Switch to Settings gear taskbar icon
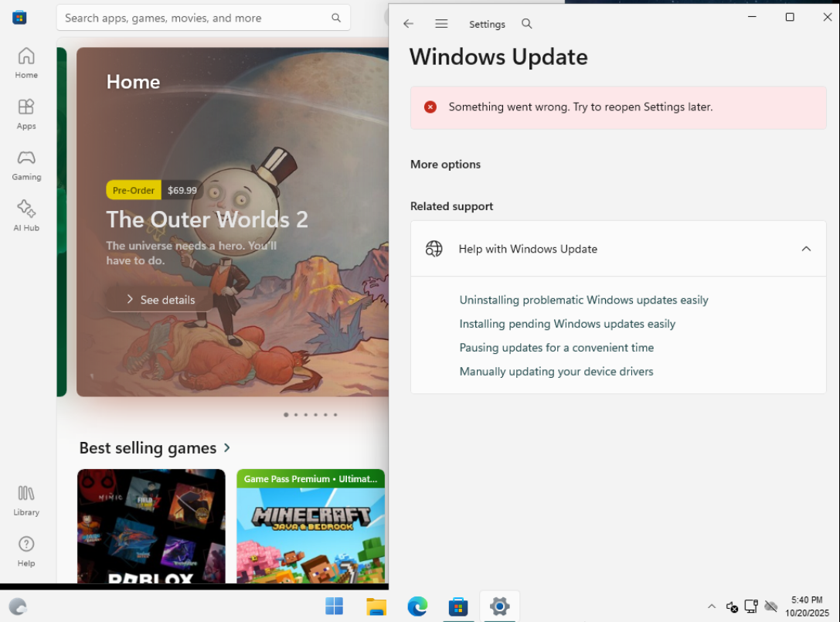840x622 pixels. [x=499, y=607]
